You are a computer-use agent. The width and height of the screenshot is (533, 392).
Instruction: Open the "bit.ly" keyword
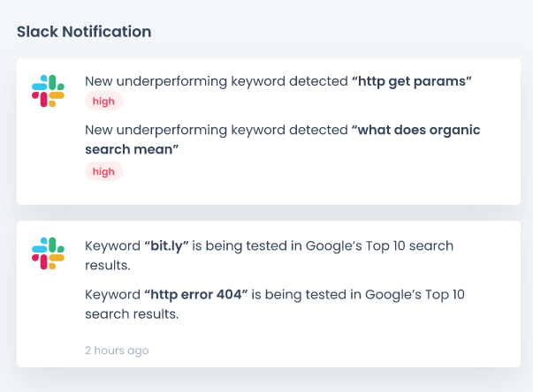tap(166, 246)
